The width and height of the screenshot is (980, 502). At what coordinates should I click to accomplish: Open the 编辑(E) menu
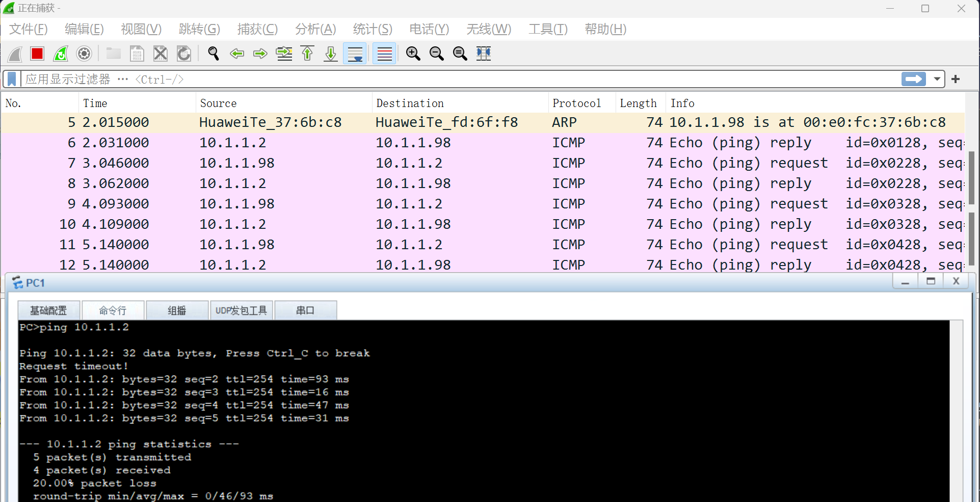coord(84,29)
